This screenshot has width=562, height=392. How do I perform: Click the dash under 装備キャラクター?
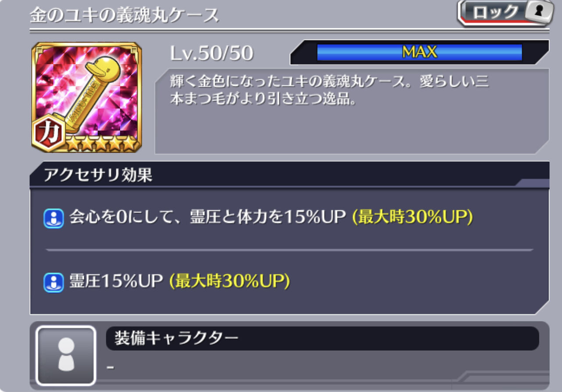coord(111,367)
